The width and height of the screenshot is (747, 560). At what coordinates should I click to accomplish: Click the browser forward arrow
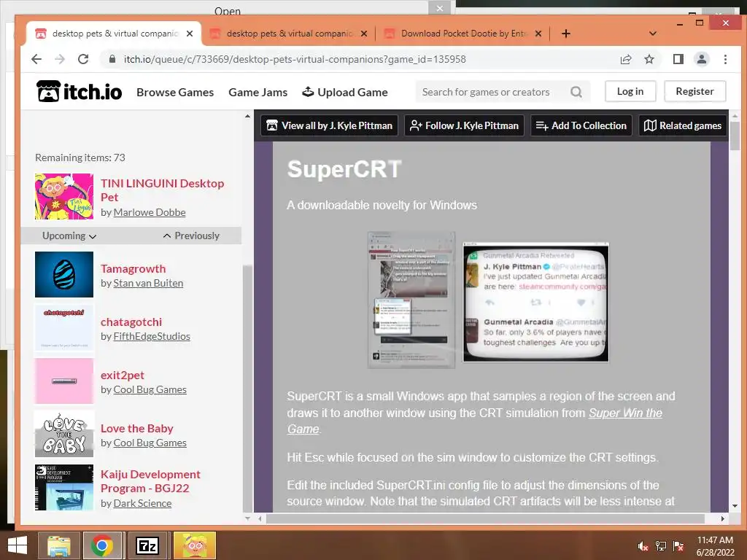pos(60,59)
